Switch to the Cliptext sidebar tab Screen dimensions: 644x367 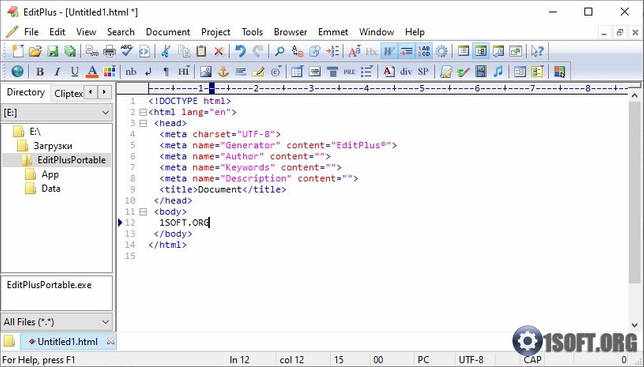point(68,94)
